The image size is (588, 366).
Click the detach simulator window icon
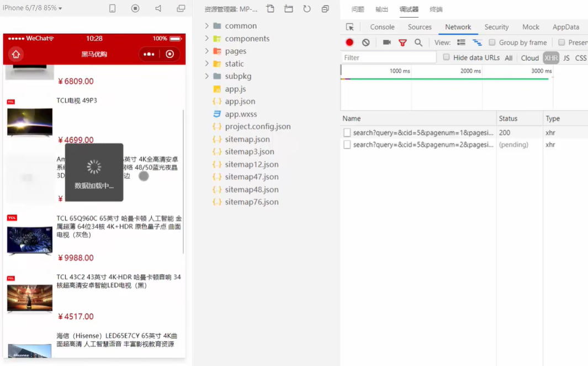[181, 8]
